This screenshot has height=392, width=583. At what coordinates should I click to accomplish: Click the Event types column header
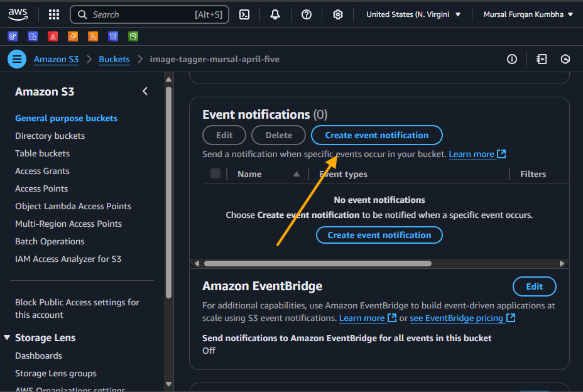click(343, 174)
